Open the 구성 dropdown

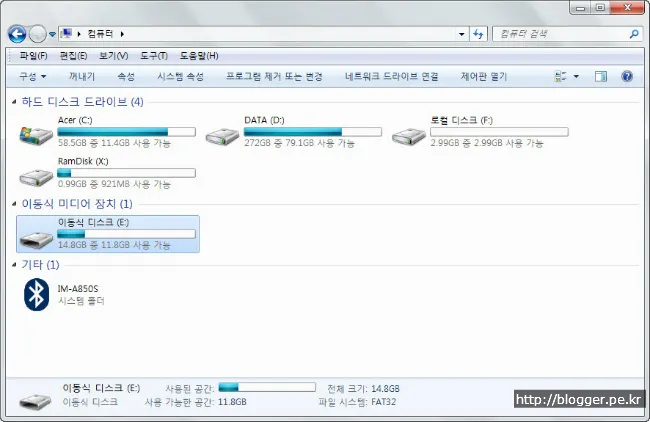[x=33, y=76]
